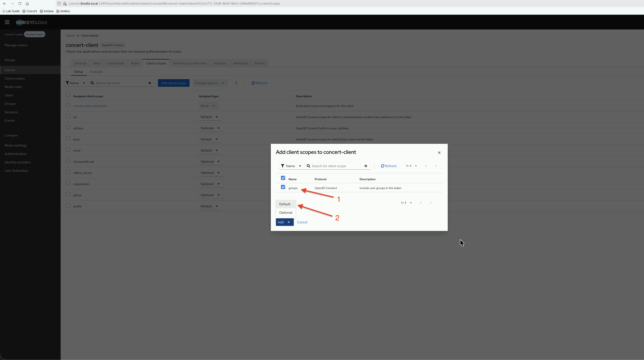Check the email row checkbox
Screen dimensions: 644x360
tap(68, 149)
